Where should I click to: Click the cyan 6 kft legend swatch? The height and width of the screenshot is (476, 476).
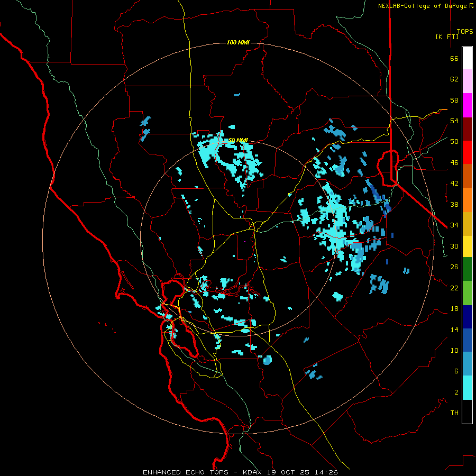click(x=467, y=388)
